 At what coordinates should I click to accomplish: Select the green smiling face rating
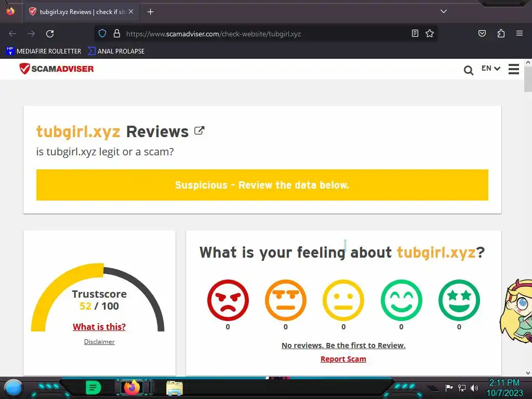click(402, 300)
